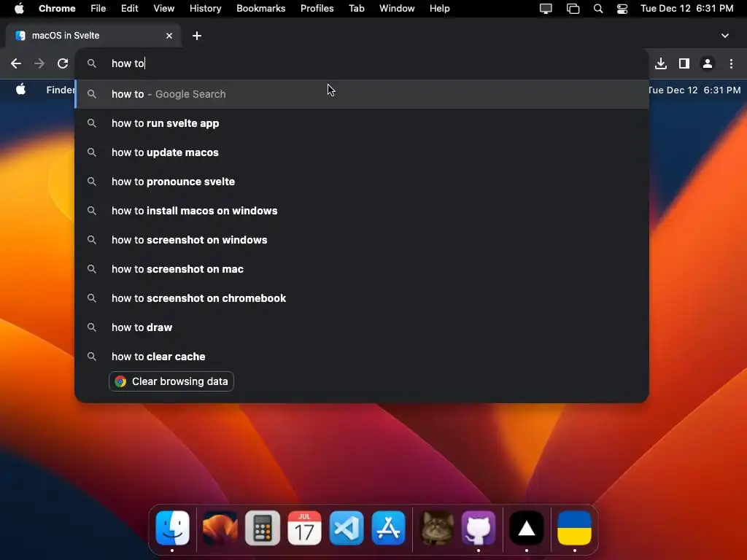Viewport: 747px width, 560px height.
Task: Open the GitHub octocat dock icon
Action: [479, 528]
